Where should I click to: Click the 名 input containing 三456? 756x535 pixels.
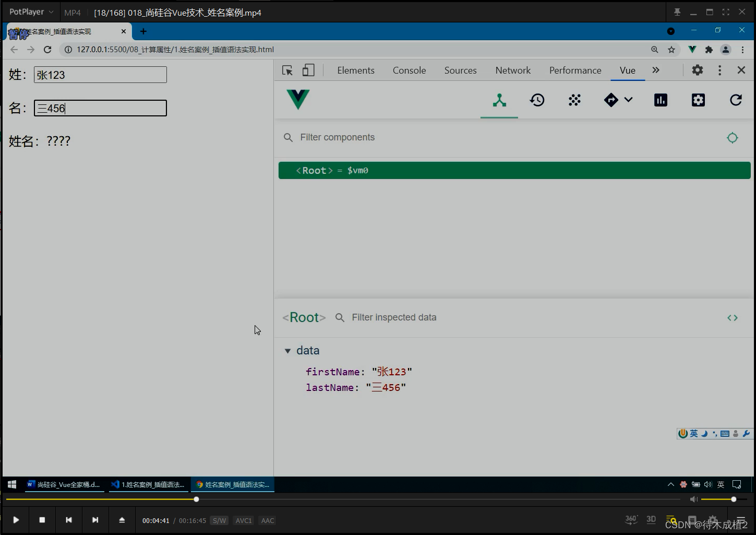(100, 108)
